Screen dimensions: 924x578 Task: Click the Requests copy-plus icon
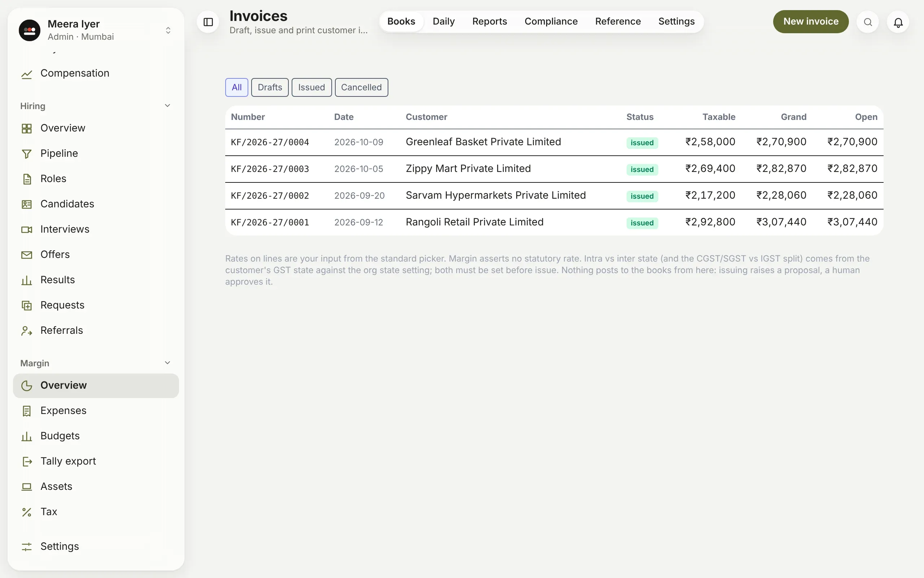pos(27,306)
